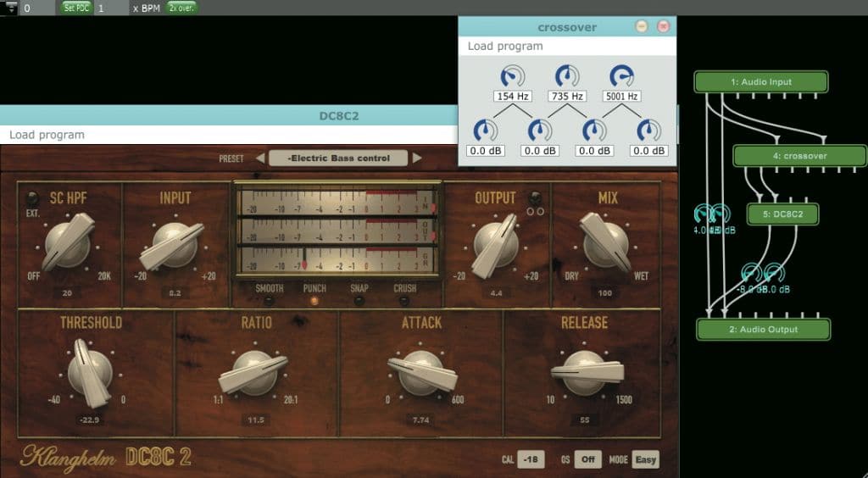Click the 5001 Hz crossover frequency knob
This screenshot has height=478, width=868.
pyautogui.click(x=622, y=75)
